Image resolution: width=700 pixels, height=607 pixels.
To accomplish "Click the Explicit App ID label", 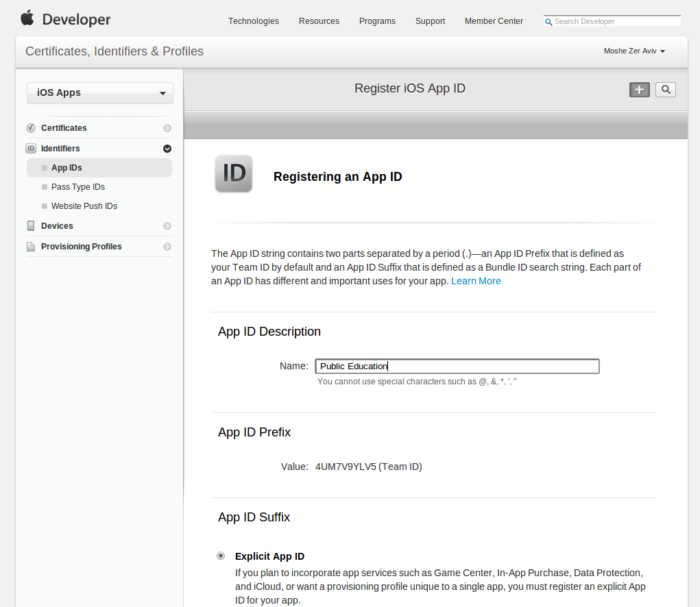I will 269,556.
